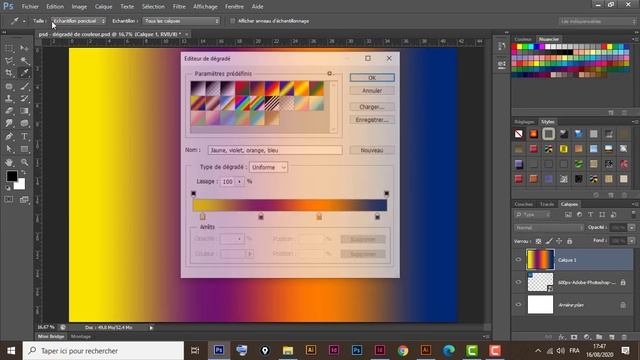Select the Magic Wand tool
This screenshot has height=360, width=640.
point(24,61)
